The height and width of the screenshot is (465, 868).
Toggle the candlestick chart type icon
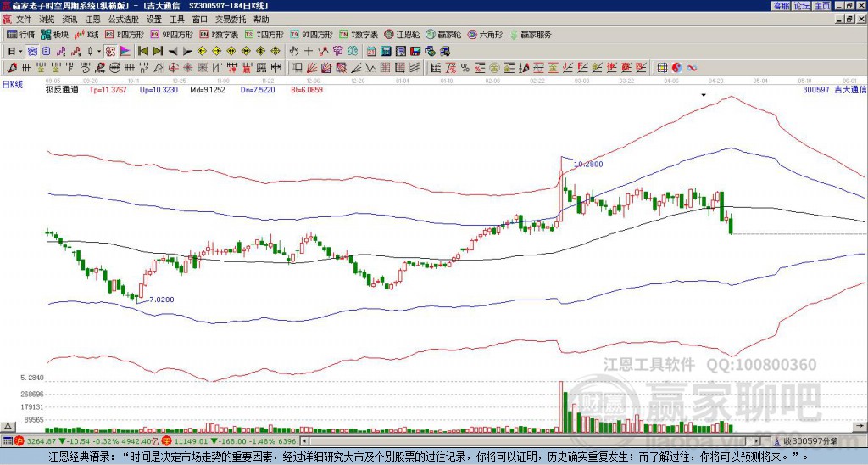tap(90, 52)
